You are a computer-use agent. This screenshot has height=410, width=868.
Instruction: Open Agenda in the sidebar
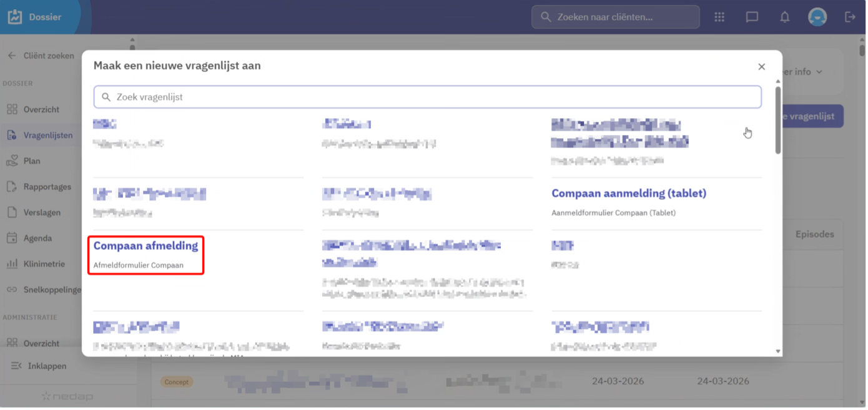37,238
